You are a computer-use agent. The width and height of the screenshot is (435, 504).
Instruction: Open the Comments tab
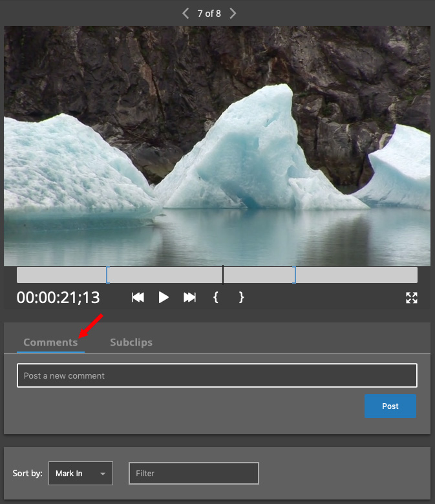pyautogui.click(x=50, y=342)
